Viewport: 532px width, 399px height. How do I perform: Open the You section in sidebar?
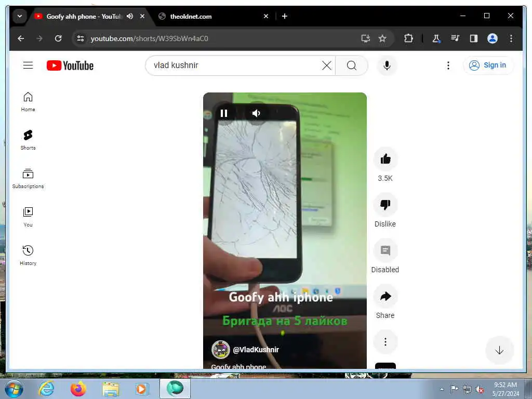[x=28, y=217]
